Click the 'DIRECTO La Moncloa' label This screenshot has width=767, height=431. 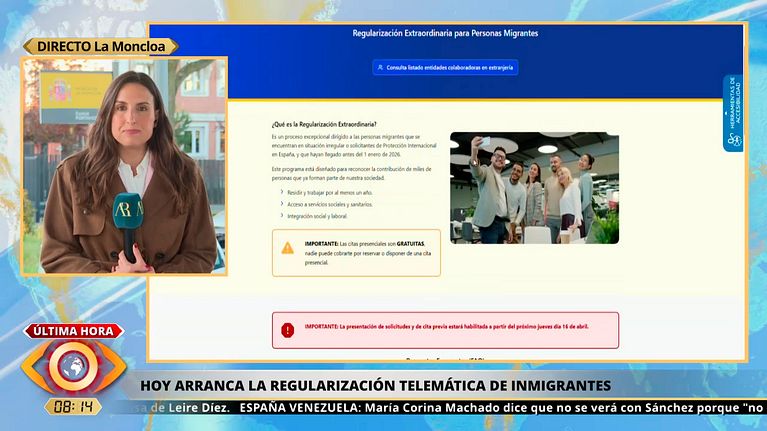[100, 46]
